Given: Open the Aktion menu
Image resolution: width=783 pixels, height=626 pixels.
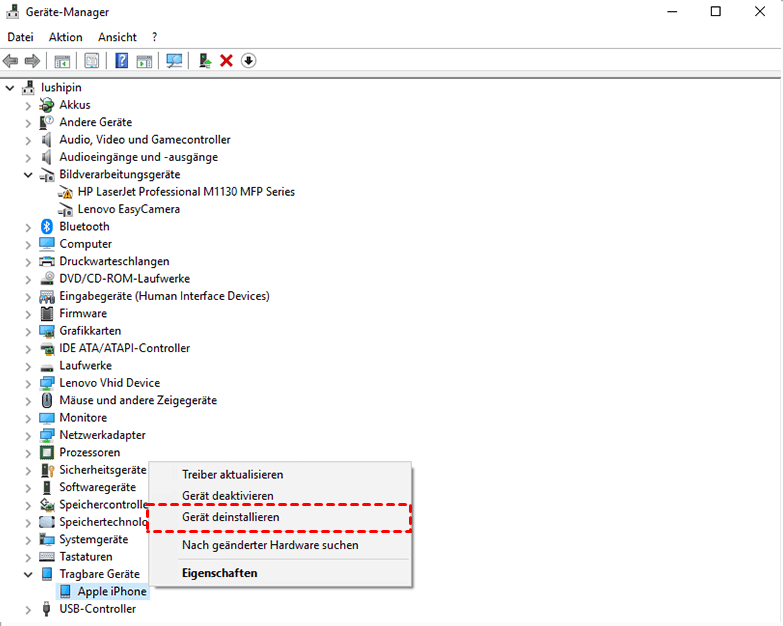Looking at the screenshot, I should 65,37.
